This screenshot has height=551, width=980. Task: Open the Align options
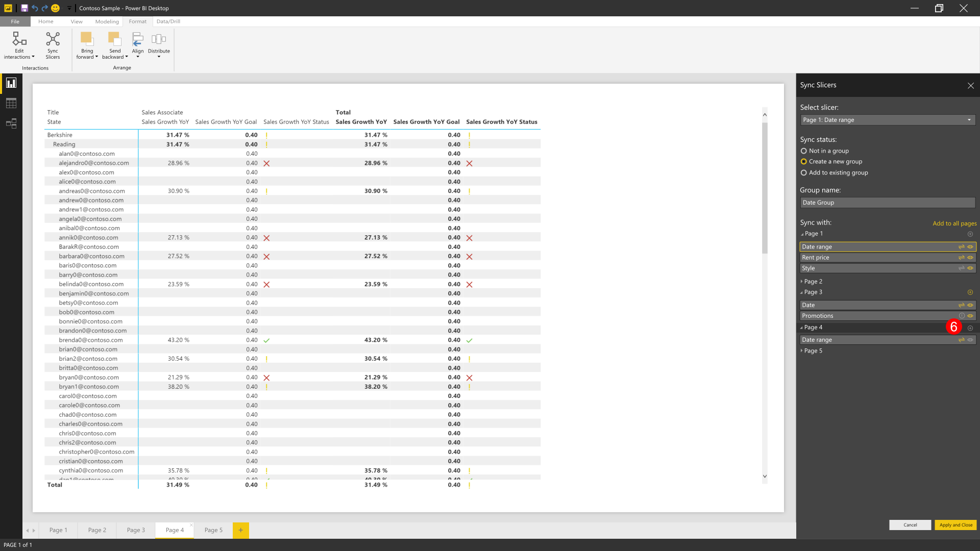138,45
